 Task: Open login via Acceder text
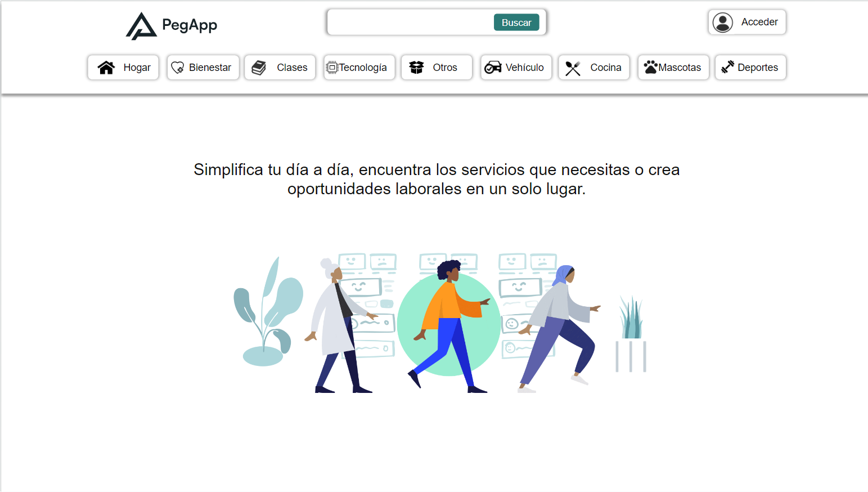759,22
